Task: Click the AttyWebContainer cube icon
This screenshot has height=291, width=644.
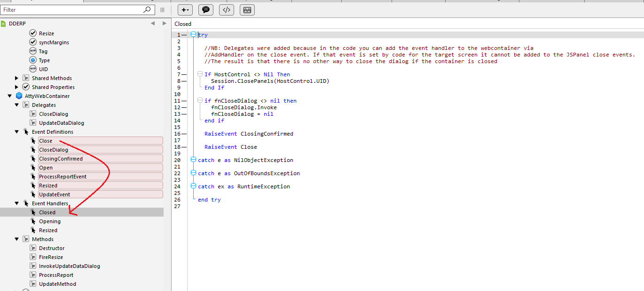Action: coord(19,96)
